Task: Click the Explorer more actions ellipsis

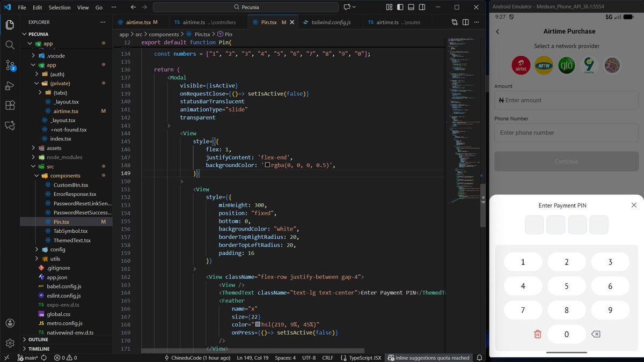Action: point(103,23)
